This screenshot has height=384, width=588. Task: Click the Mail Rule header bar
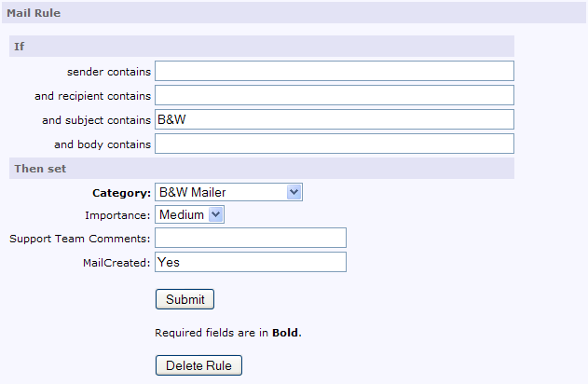pyautogui.click(x=294, y=13)
